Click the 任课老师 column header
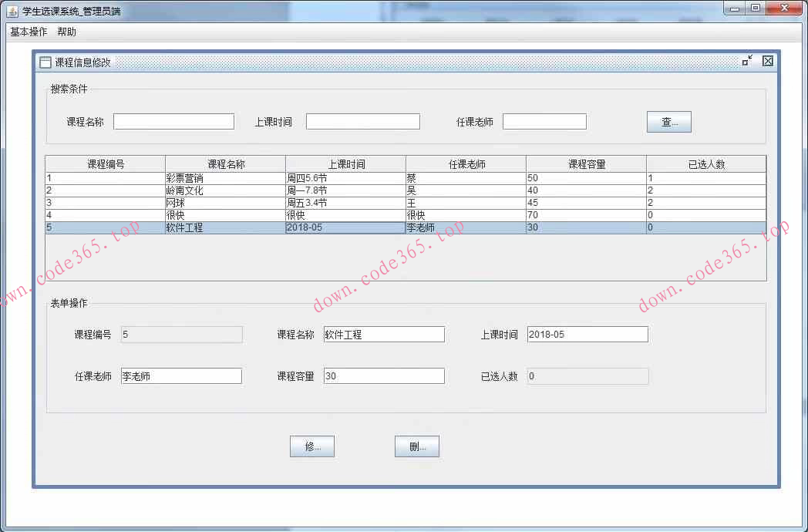Screen dimensions: 808x532 [x=466, y=164]
